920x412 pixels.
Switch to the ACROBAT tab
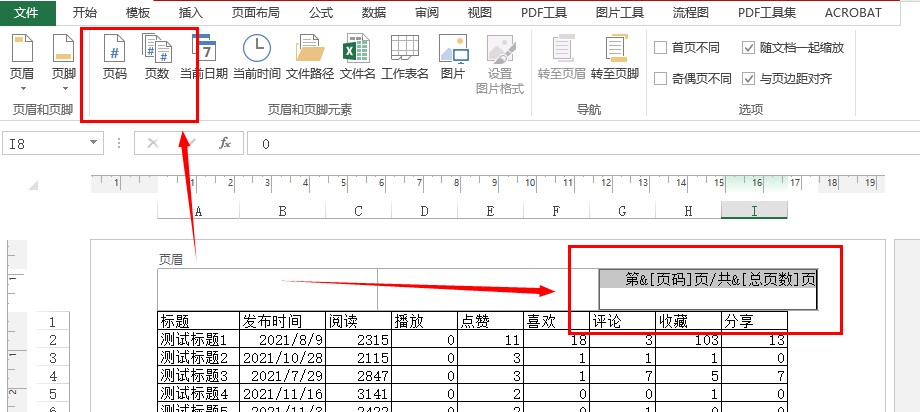(853, 13)
